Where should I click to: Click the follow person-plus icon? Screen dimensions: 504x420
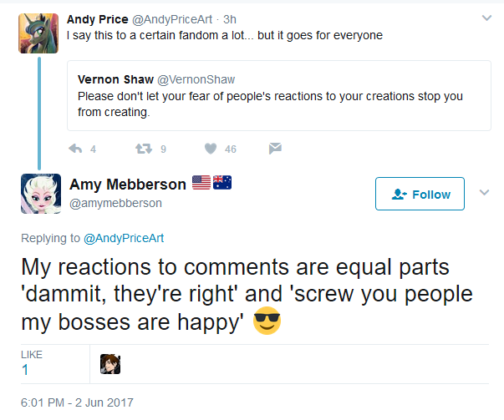click(x=399, y=195)
